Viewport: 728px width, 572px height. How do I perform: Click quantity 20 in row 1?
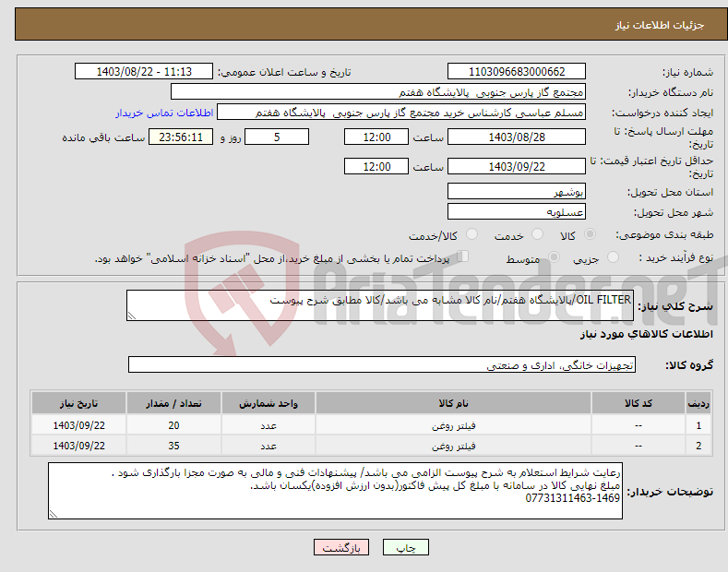coord(173,425)
